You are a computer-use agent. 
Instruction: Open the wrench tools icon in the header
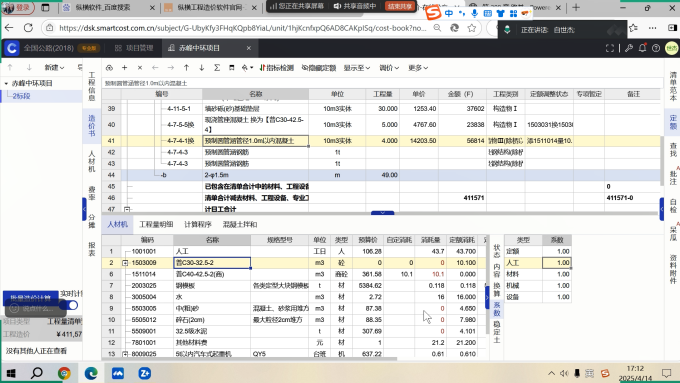tap(629, 48)
